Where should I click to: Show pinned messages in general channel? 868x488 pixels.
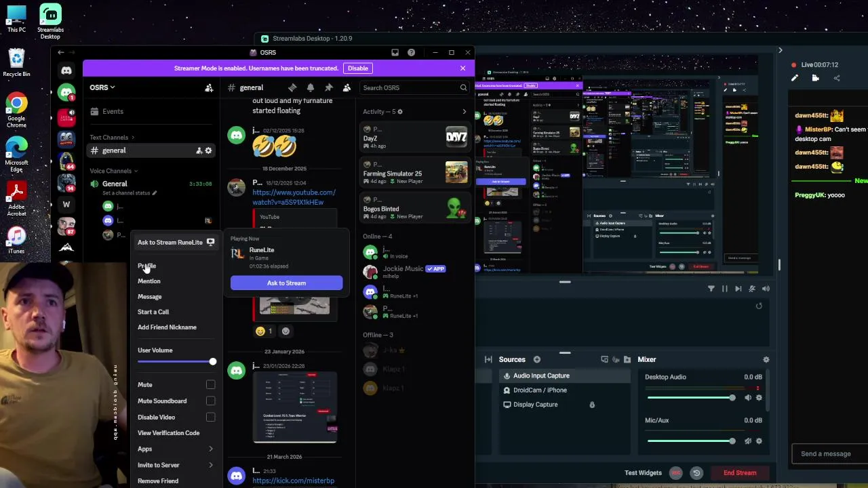click(x=329, y=87)
